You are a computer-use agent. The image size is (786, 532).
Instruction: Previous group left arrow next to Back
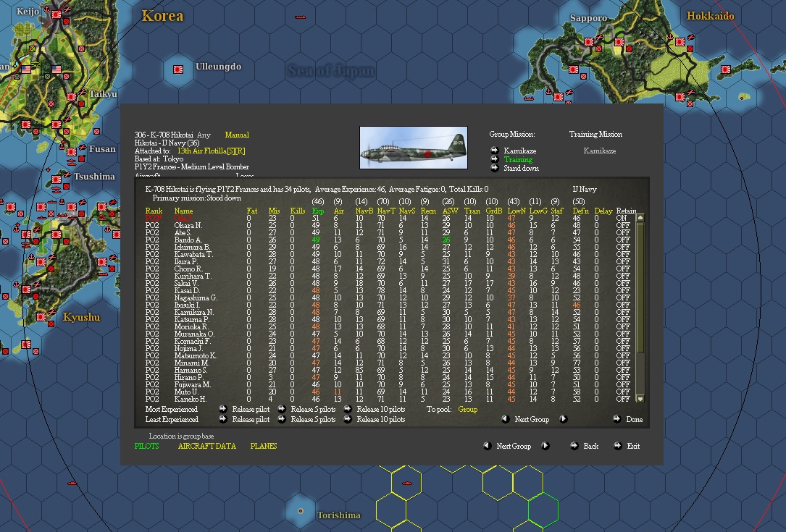(487, 445)
